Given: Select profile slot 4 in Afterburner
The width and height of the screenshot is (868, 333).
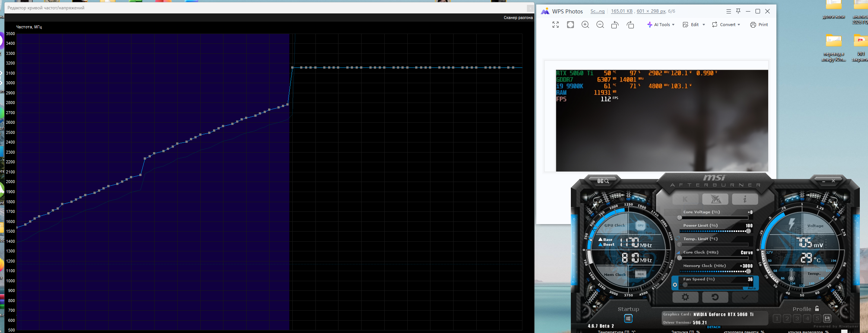Looking at the screenshot, I should (x=807, y=318).
